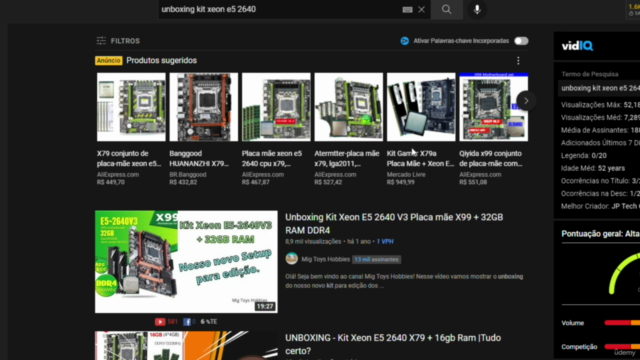This screenshot has width=640, height=360.
Task: Open UNBOXING Kit Xeon E5 2640 X79 title
Action: point(393,344)
